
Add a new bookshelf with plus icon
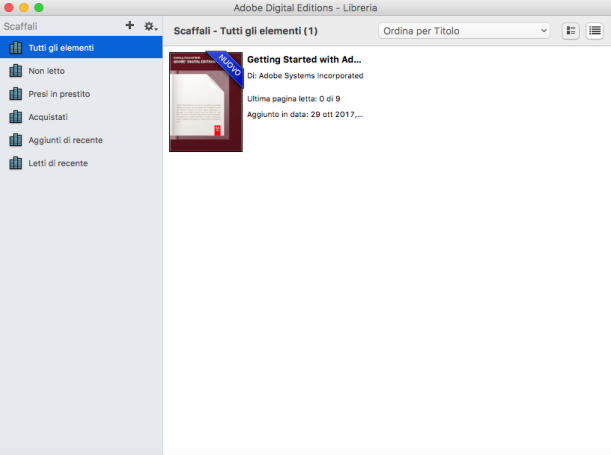click(x=130, y=26)
